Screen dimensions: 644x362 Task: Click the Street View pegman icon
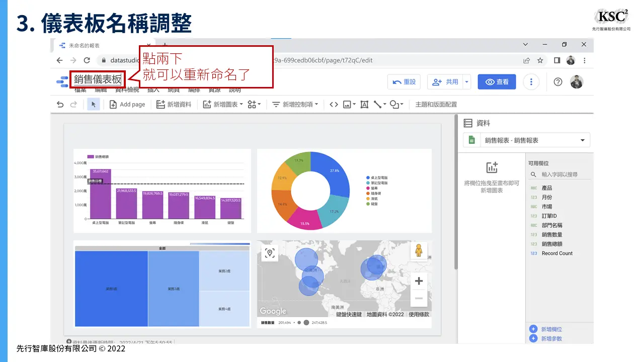[x=419, y=250]
